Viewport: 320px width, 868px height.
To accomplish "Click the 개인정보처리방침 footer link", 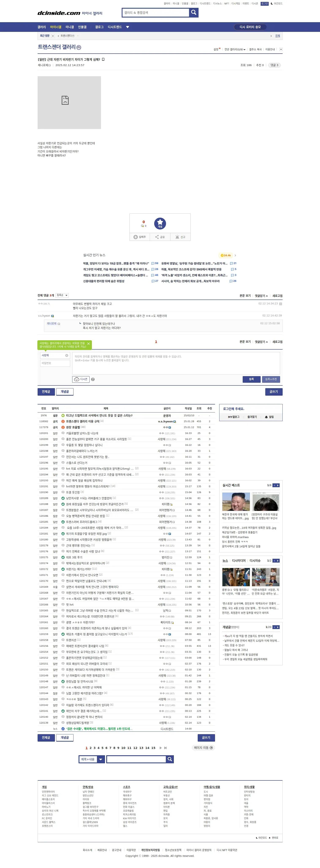I will [150, 850].
